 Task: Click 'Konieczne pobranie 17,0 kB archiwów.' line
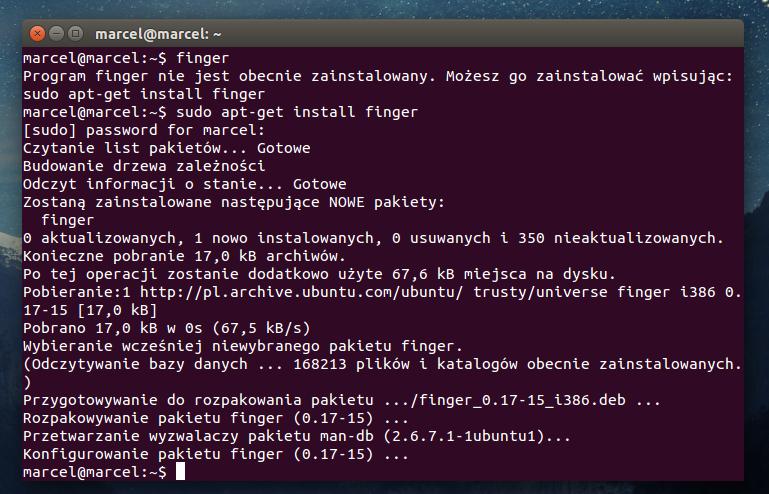point(184,256)
